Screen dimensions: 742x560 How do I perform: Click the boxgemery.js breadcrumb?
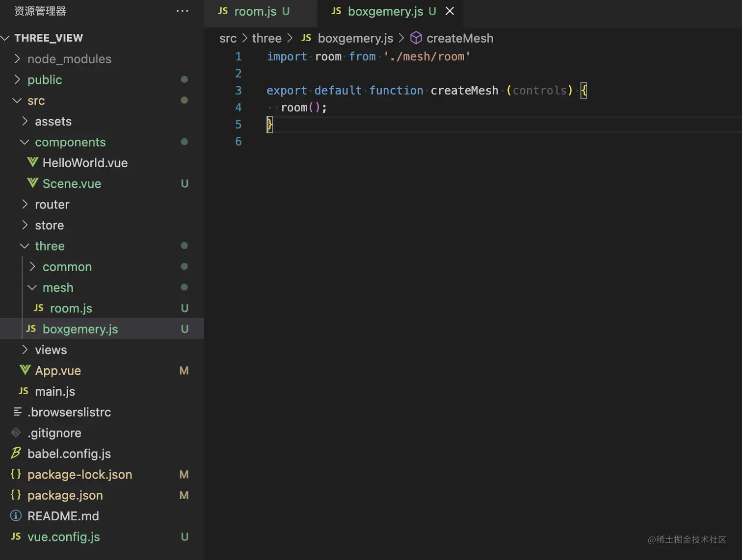(355, 38)
